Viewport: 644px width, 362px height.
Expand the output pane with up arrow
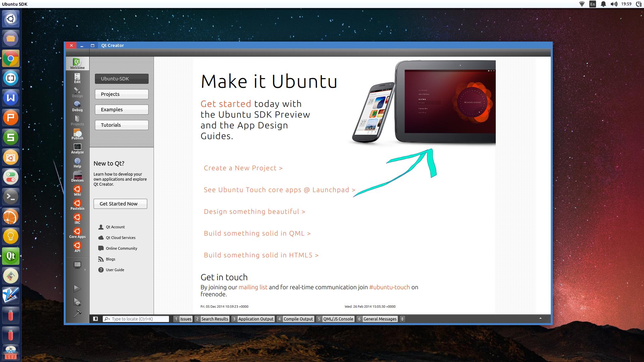point(540,318)
